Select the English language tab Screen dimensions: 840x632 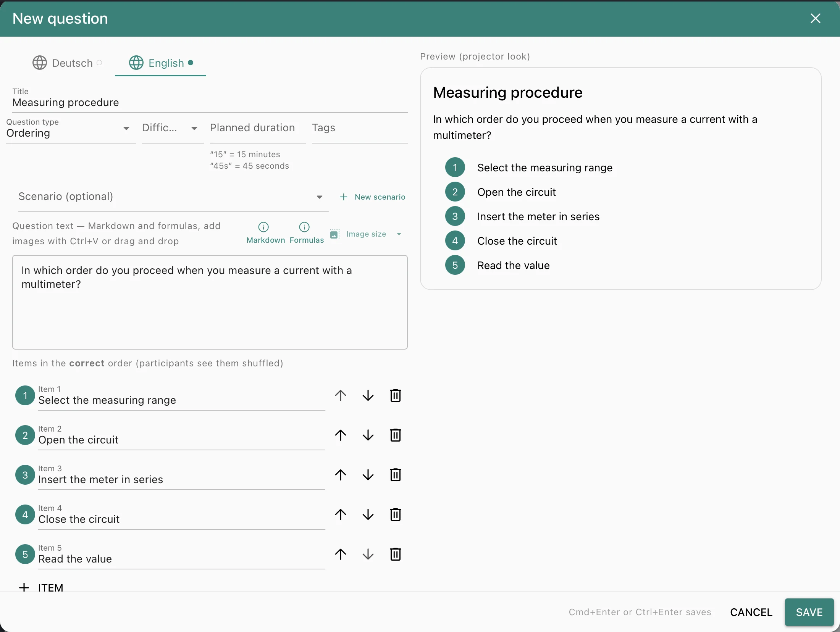[x=161, y=63]
